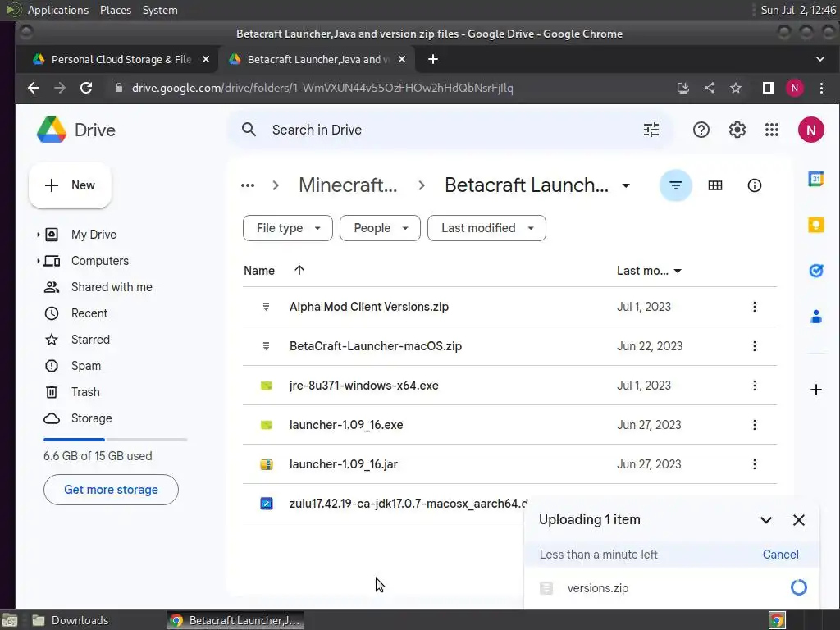The width and height of the screenshot is (840, 630).
Task: Select zulu17 macosx_aarch64 file row
Action: 383,504
